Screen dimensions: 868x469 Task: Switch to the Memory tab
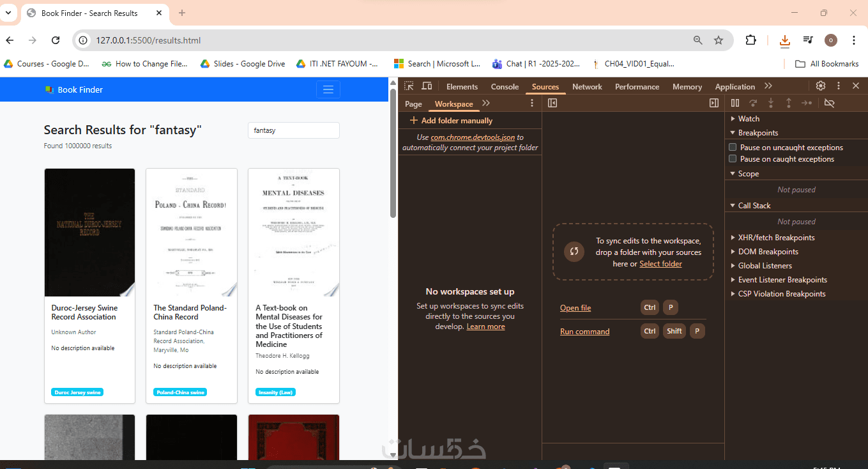point(687,87)
